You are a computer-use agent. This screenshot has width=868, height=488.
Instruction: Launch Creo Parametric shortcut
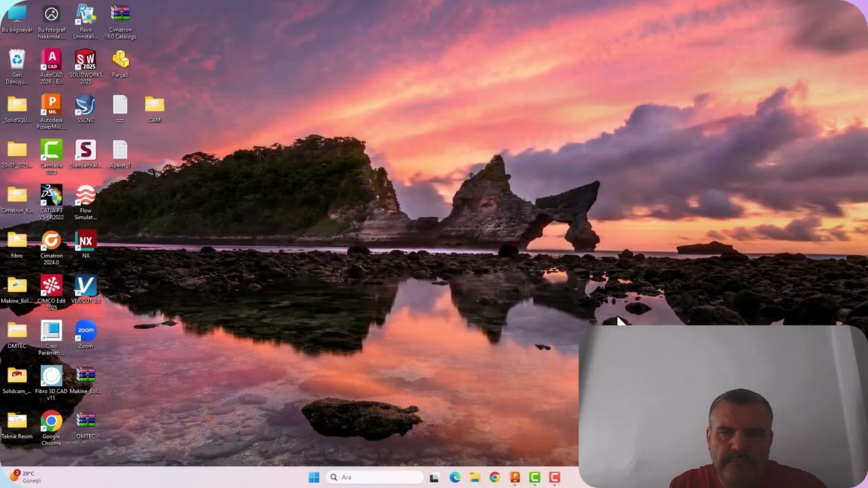click(52, 338)
